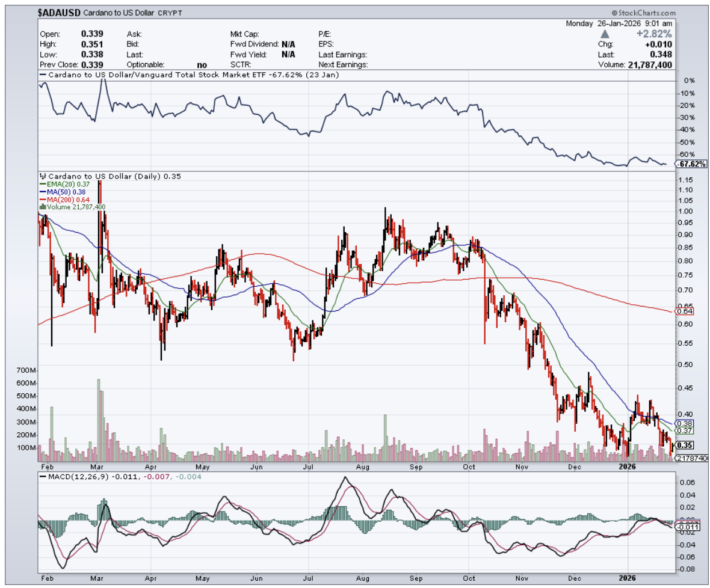Viewport: 710px width, 588px height.
Task: Click the MA(200) 0.64 legend entry
Action: [68, 200]
